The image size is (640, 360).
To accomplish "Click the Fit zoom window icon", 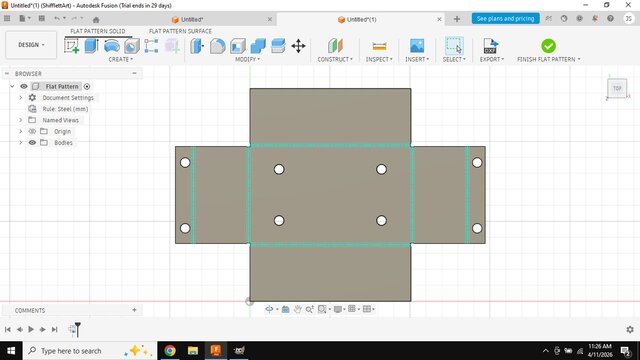I will pyautogui.click(x=322, y=309).
